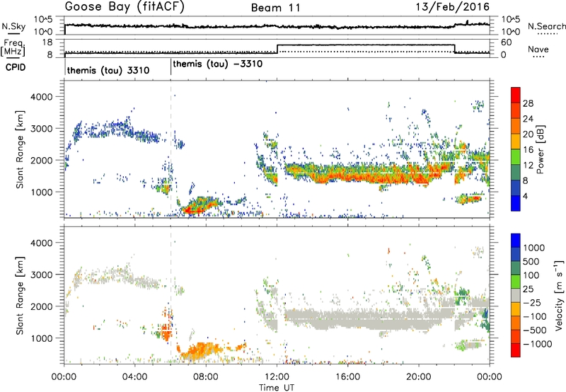Click the 'Velocity [m s-1]' colorbar label

point(559,295)
